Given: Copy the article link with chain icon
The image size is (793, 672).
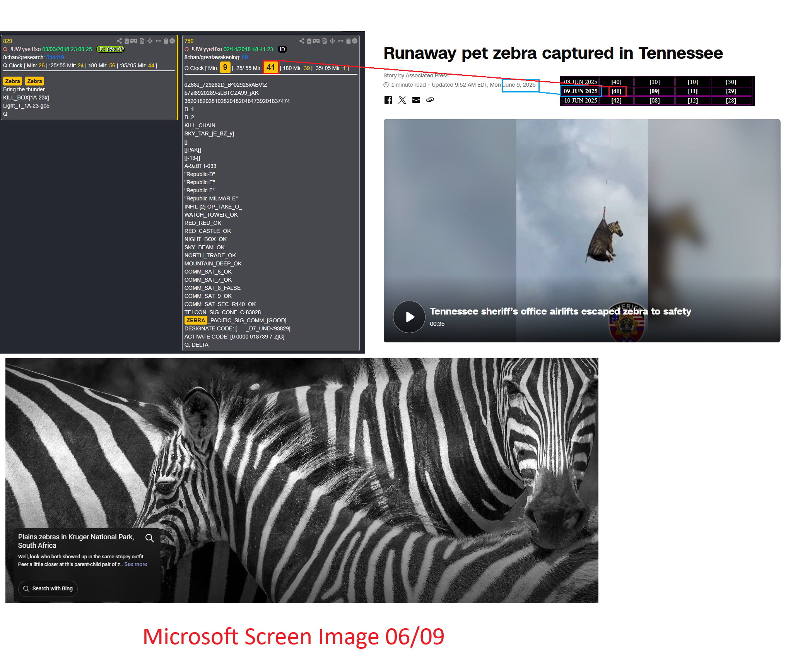Looking at the screenshot, I should (430, 100).
